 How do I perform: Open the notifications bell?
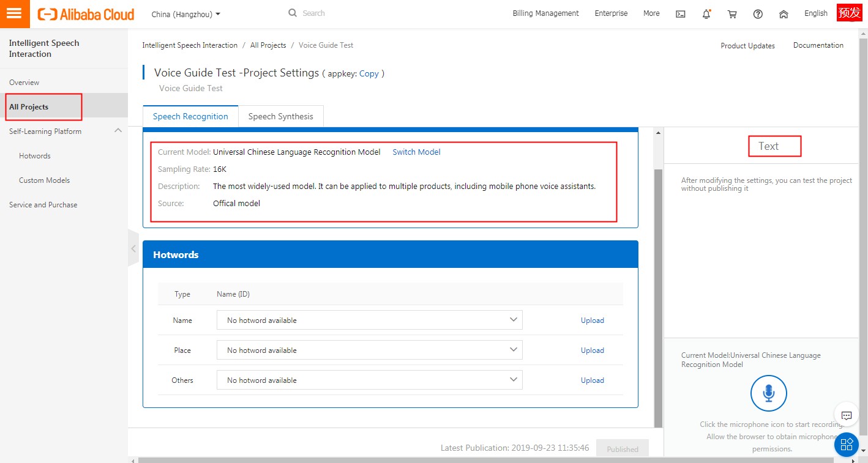706,14
